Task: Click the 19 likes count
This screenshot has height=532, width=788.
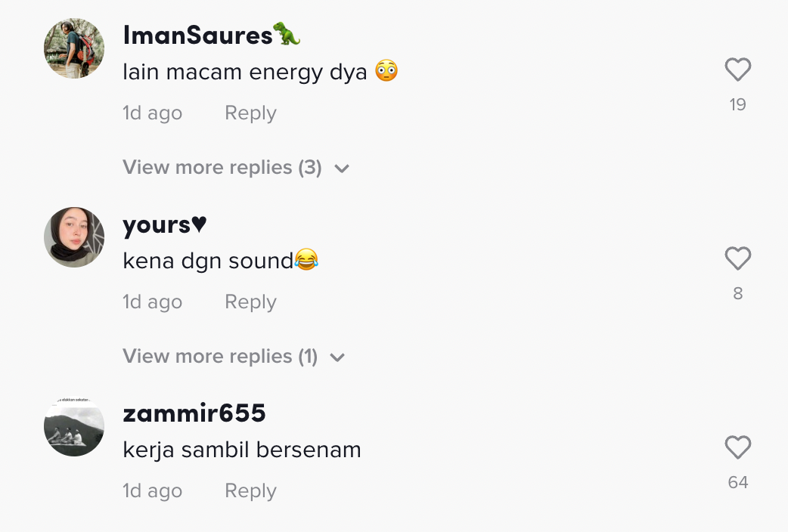Action: [x=737, y=105]
